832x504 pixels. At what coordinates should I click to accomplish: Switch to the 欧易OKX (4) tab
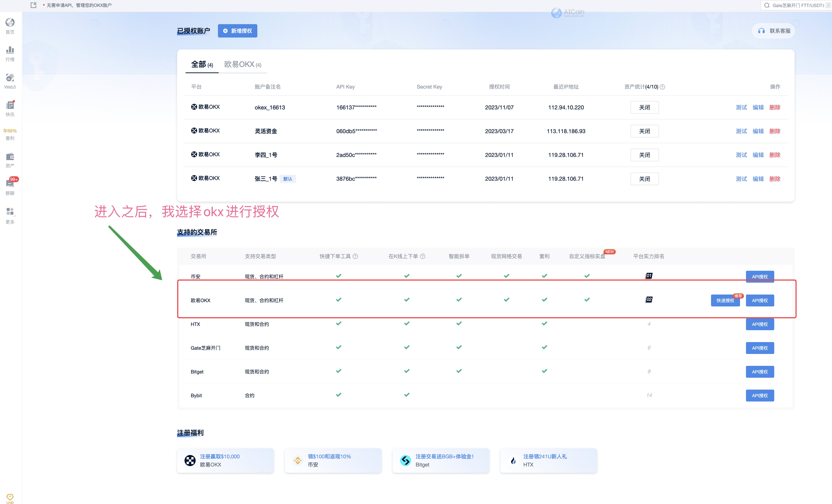(x=243, y=64)
